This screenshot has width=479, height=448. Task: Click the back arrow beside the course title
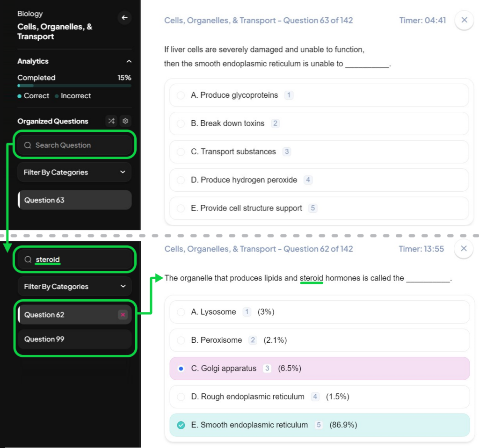pos(124,17)
